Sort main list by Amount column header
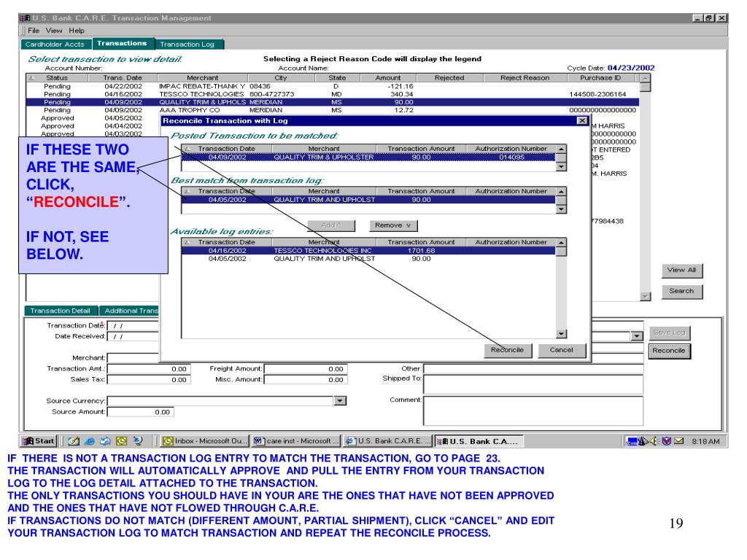The height and width of the screenshot is (560, 747). (x=388, y=77)
